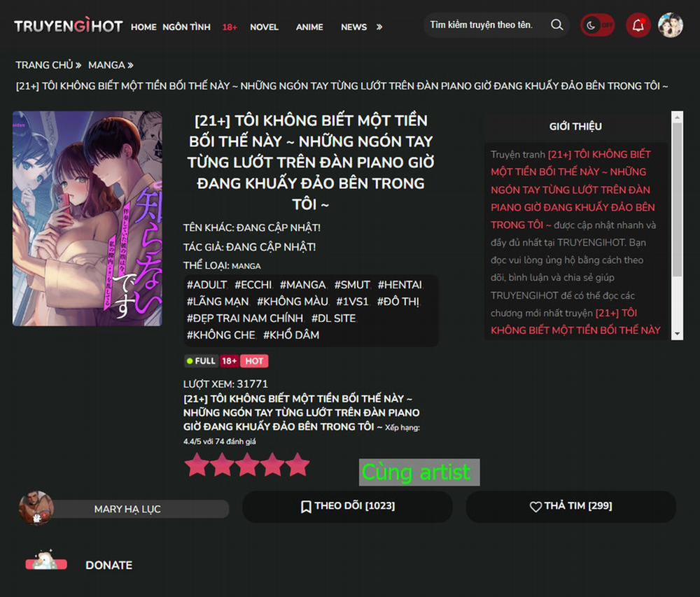Toggle the dark mode switch off
Screen dimensions: 700x597
[597, 24]
